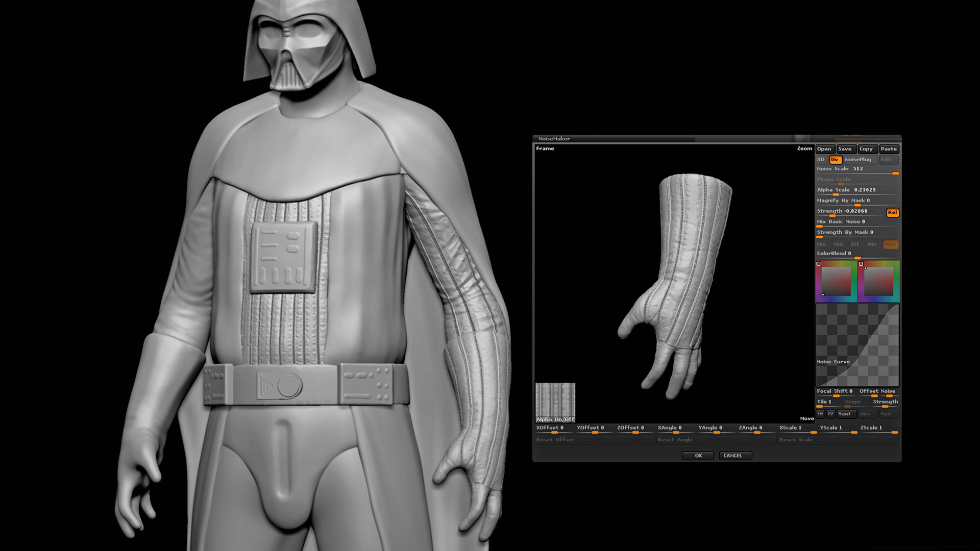The width and height of the screenshot is (980, 551).
Task: Cancel the NoiseMaker dialog
Action: (735, 456)
